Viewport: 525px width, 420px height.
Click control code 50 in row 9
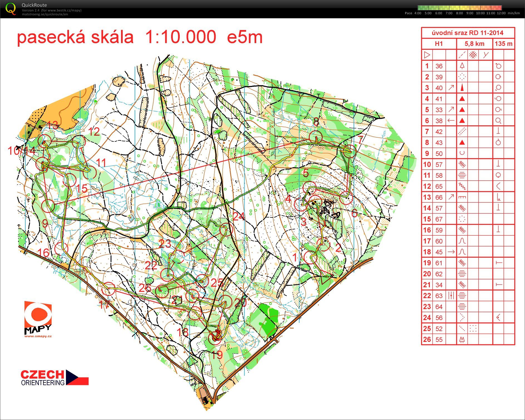point(439,153)
